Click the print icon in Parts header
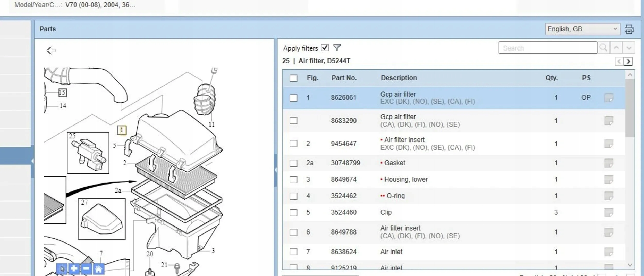This screenshot has width=644, height=276. 629,29
